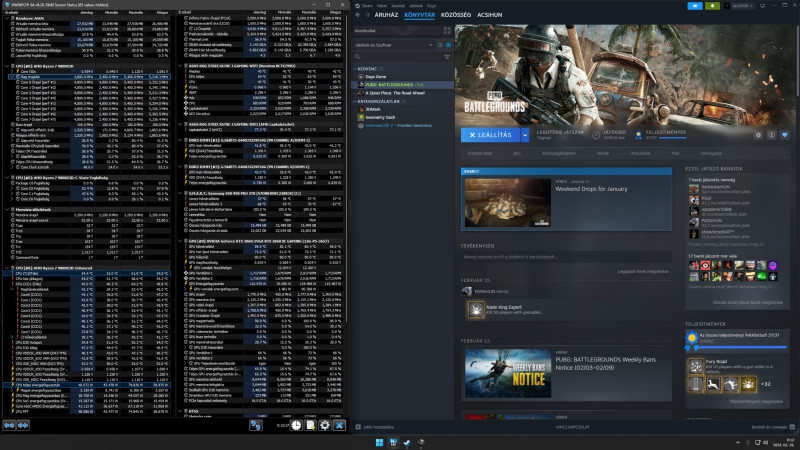Open Útmutatók guides link
Viewport: 800px width, 450px height.
(x=640, y=153)
